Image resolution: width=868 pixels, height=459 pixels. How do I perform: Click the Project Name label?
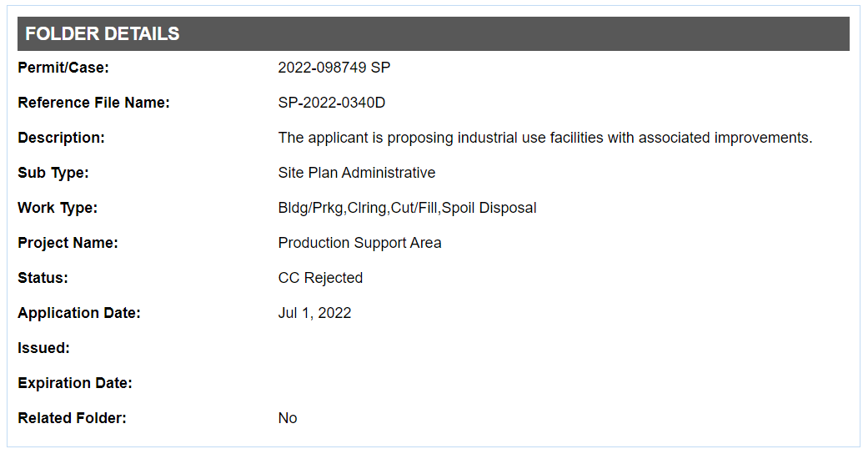pyautogui.click(x=68, y=243)
